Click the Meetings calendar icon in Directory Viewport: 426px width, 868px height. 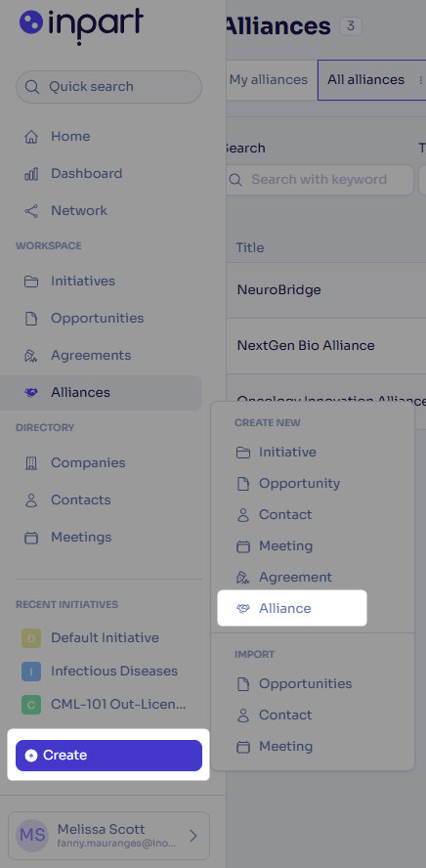[31, 537]
